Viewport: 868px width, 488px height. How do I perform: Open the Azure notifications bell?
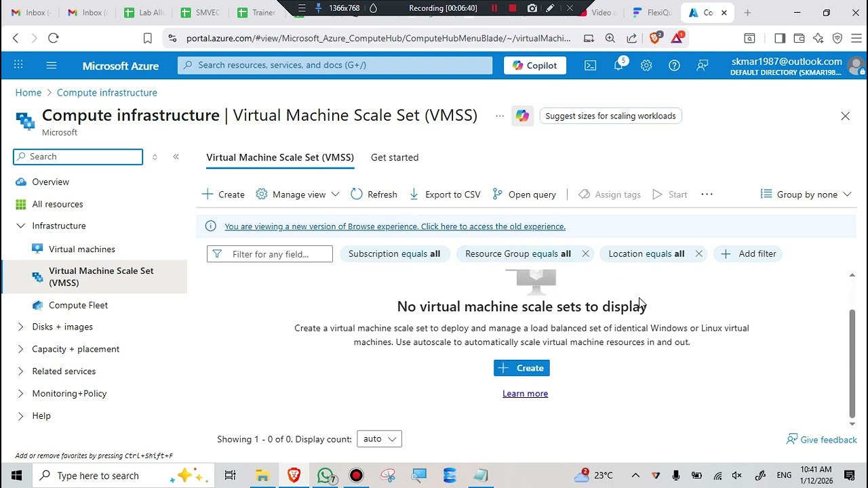[x=619, y=65]
